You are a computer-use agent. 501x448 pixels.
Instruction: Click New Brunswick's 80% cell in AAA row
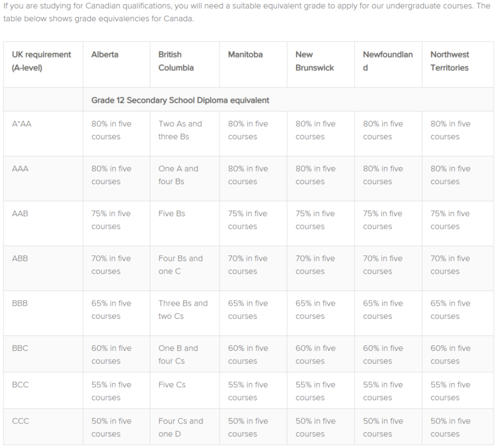(x=321, y=178)
